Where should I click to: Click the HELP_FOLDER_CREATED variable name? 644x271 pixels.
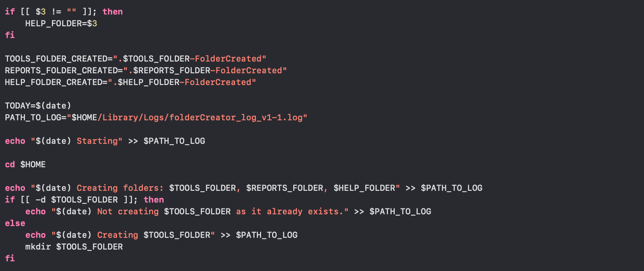click(53, 82)
